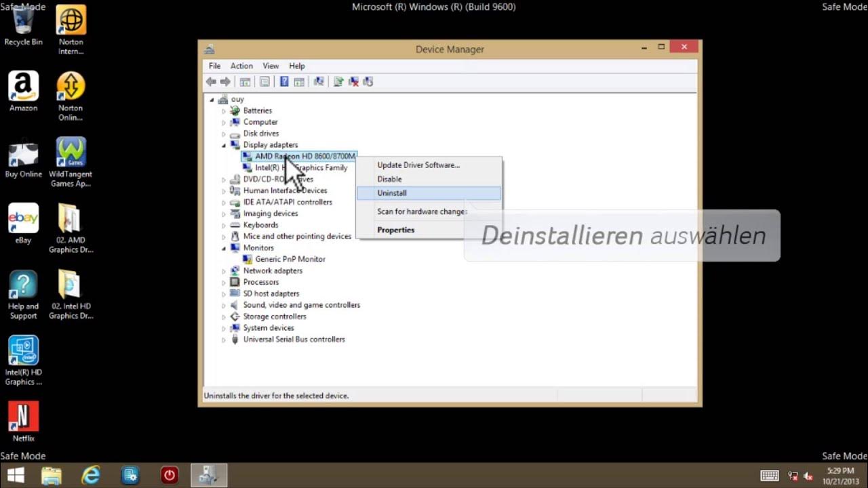The height and width of the screenshot is (488, 868).
Task: Click the muted volume tray icon
Action: click(x=808, y=476)
